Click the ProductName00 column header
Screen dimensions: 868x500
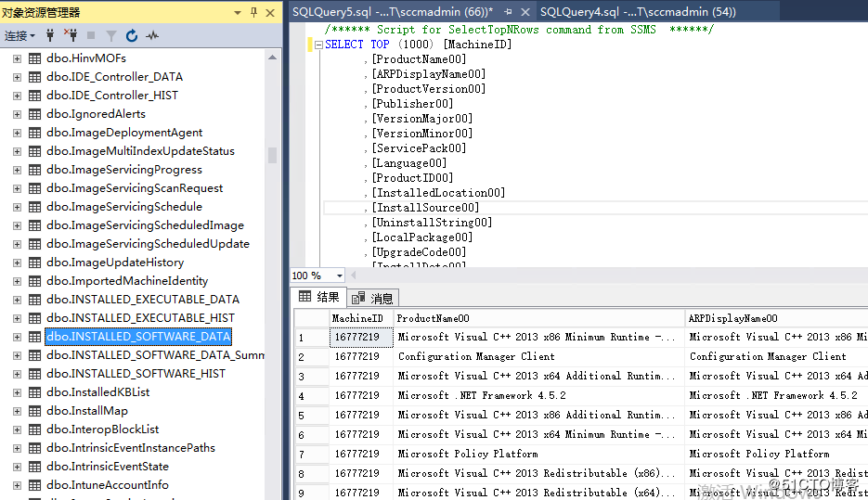click(x=539, y=318)
